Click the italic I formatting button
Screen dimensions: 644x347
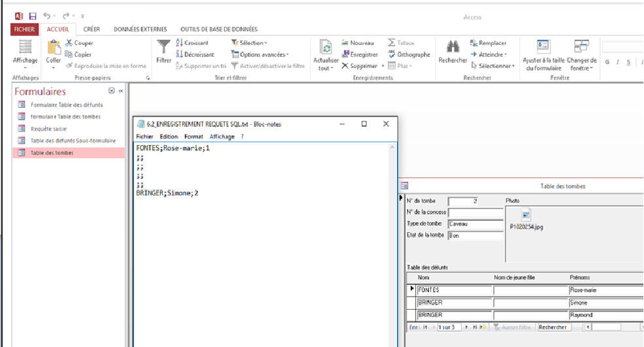click(x=617, y=62)
